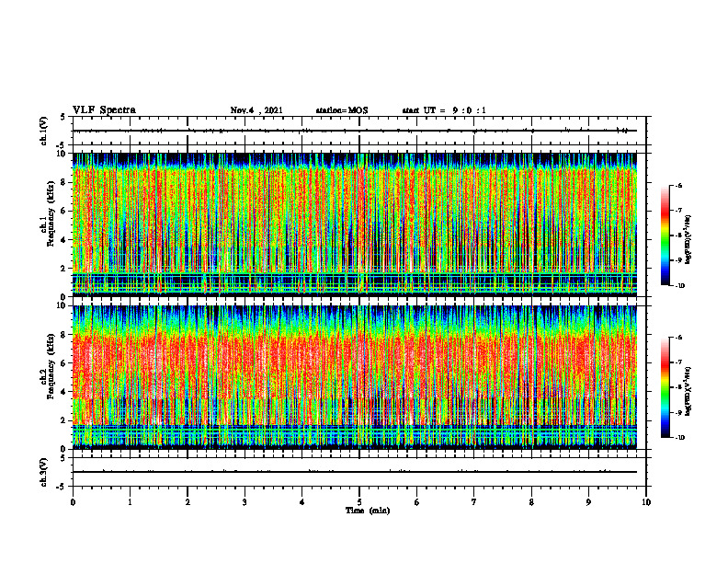
Task: Click the ch.1(V) upper tick label "5"
Action: [x=63, y=117]
